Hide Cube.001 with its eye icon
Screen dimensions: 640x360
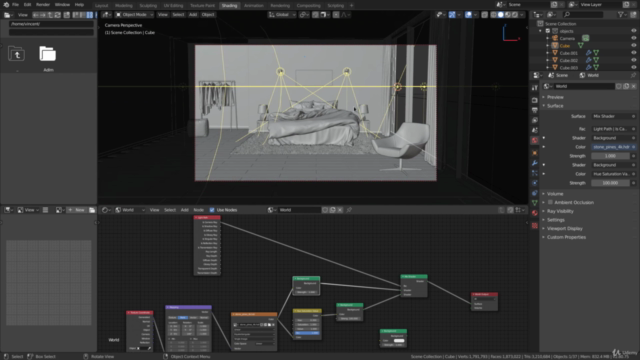(633, 53)
